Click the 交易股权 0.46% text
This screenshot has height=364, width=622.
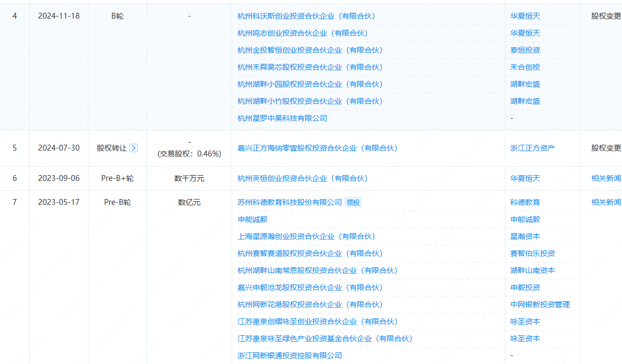coord(189,154)
